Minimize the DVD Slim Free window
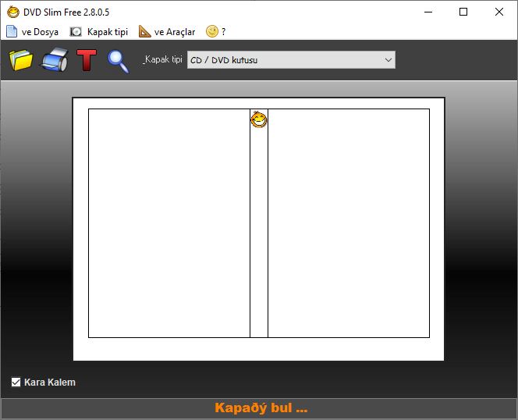Viewport: 518px width, 420px height. click(428, 12)
